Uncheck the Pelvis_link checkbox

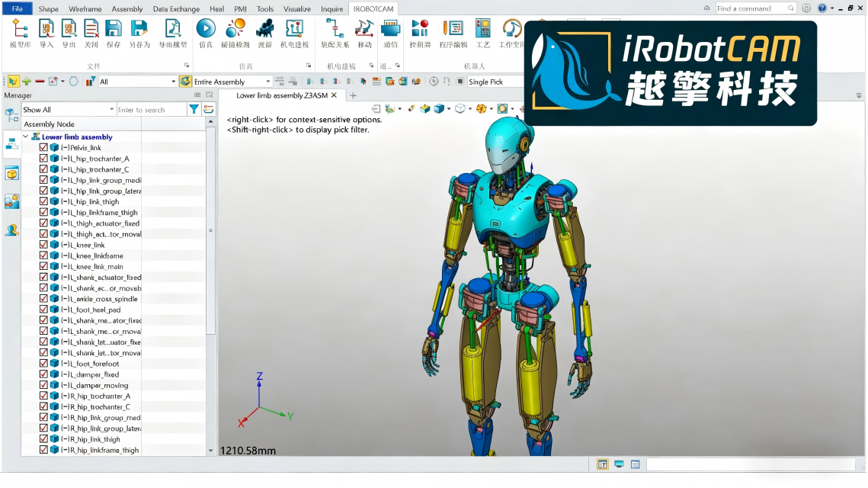point(43,147)
